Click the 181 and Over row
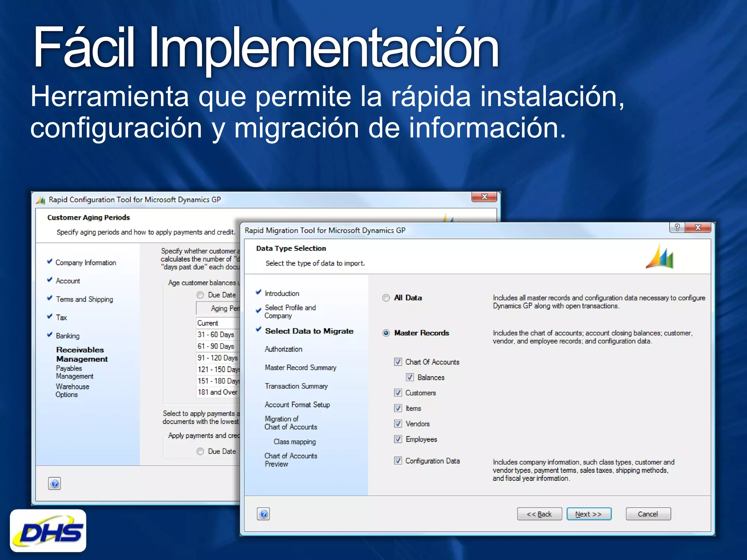Viewport: 747px width, 560px height. (x=218, y=392)
